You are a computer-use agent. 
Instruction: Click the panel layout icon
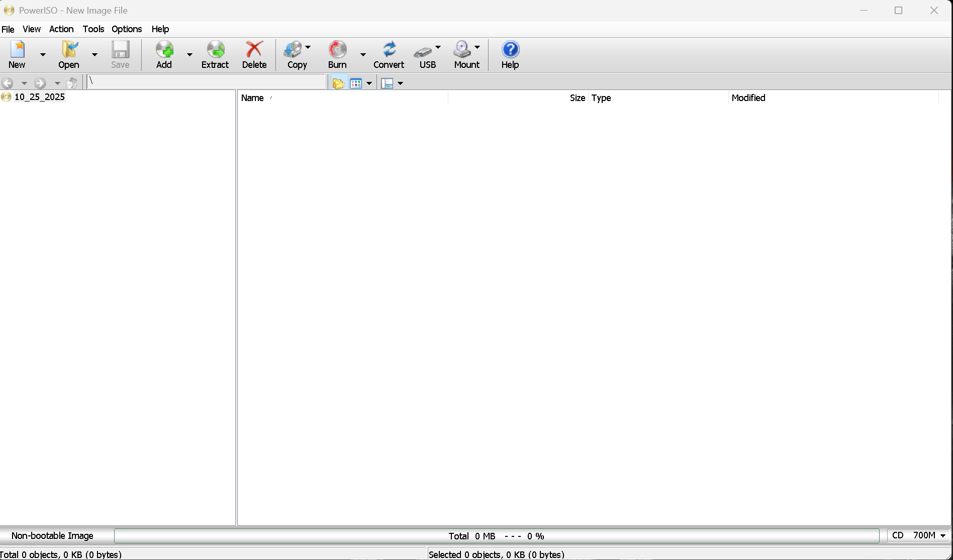(387, 83)
